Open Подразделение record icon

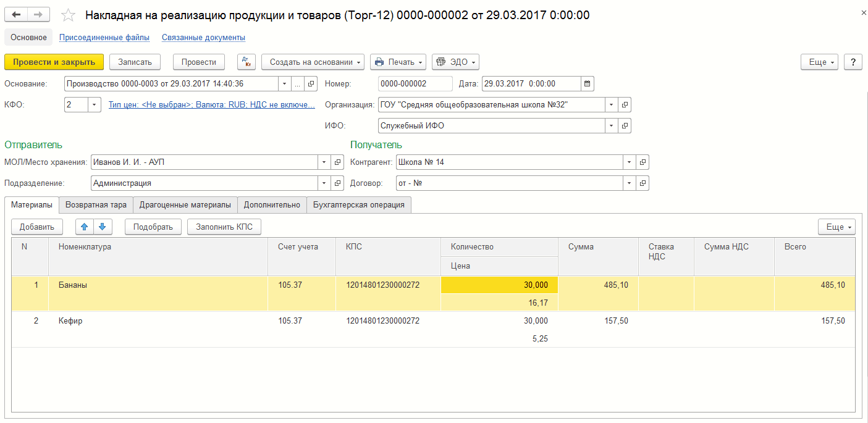pyautogui.click(x=338, y=183)
